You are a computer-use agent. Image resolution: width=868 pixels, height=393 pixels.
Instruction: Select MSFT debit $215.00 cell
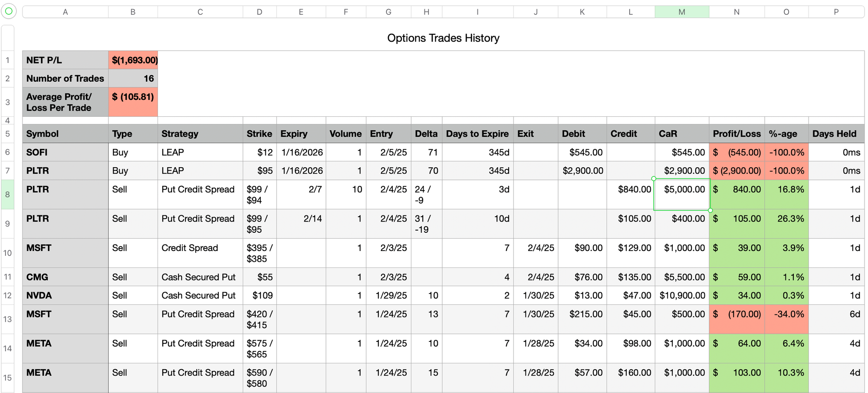click(x=582, y=319)
